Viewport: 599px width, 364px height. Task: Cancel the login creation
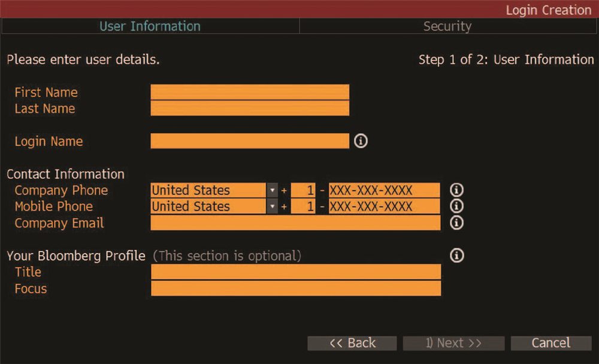[x=551, y=343]
